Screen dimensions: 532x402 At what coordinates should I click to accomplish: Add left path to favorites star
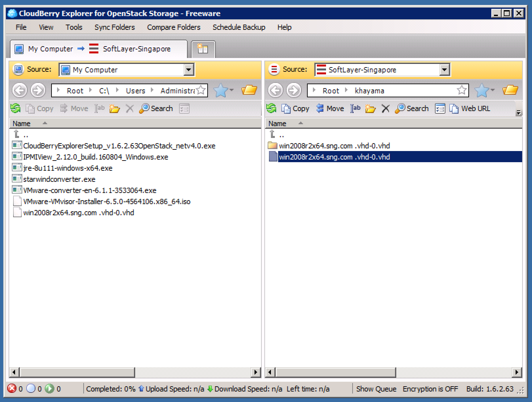[201, 90]
